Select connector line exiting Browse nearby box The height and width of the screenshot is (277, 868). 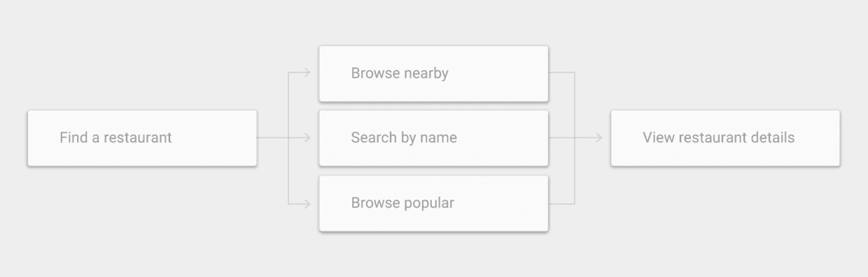[x=561, y=72]
